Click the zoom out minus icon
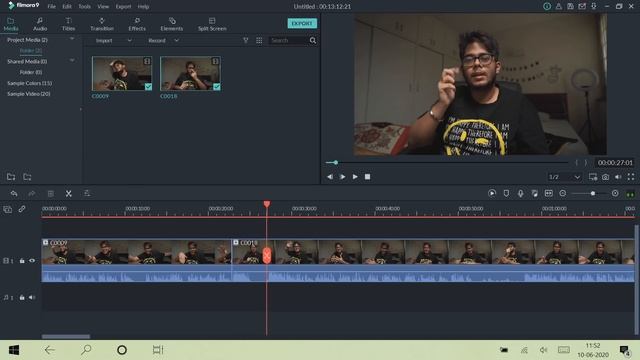This screenshot has width=640, height=360. click(x=563, y=193)
